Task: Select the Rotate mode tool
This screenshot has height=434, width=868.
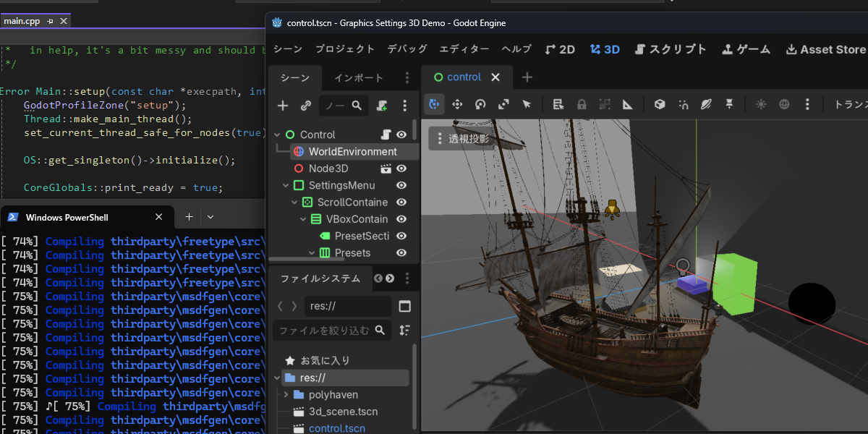Action: coord(480,104)
